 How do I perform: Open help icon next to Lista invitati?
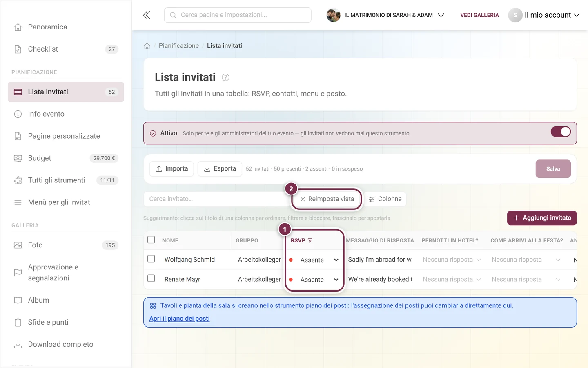(225, 77)
